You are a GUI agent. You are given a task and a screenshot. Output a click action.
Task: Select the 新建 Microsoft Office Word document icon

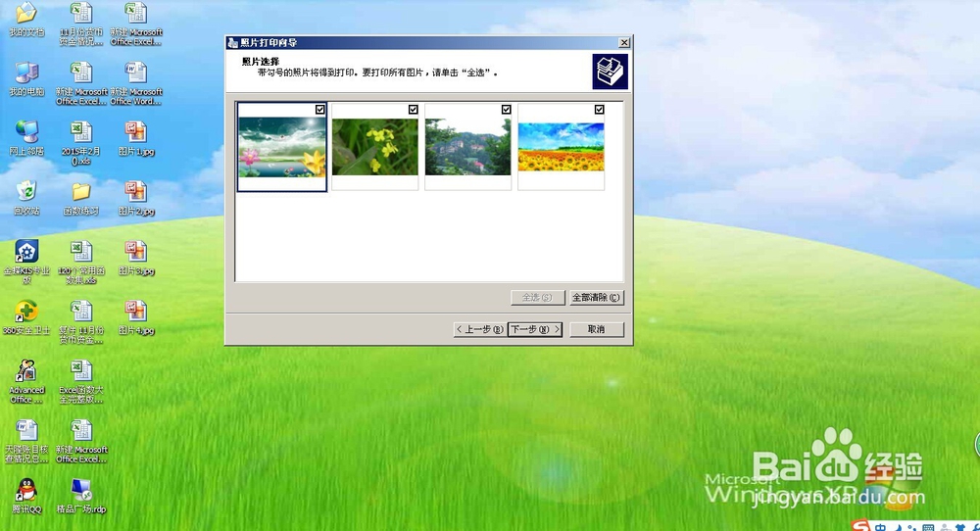click(x=135, y=72)
